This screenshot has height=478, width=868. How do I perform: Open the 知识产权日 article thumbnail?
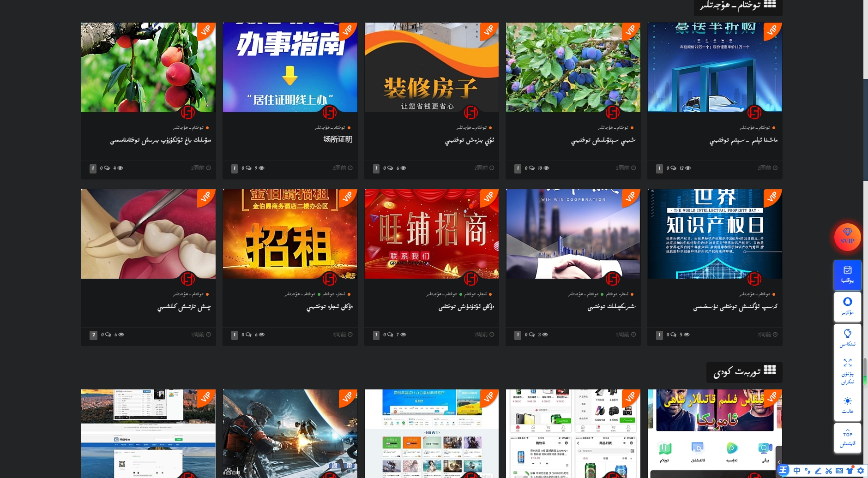(x=714, y=234)
